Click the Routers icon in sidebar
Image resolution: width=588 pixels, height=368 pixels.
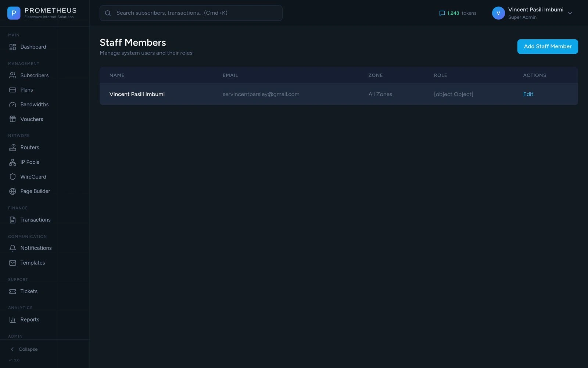click(12, 148)
